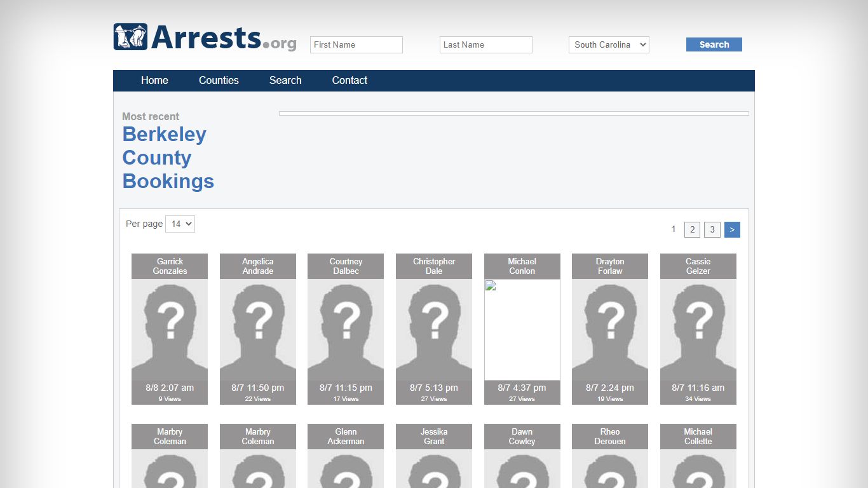Open Garrick Gonzales placeholder mugshot
The height and width of the screenshot is (488, 868).
(170, 330)
